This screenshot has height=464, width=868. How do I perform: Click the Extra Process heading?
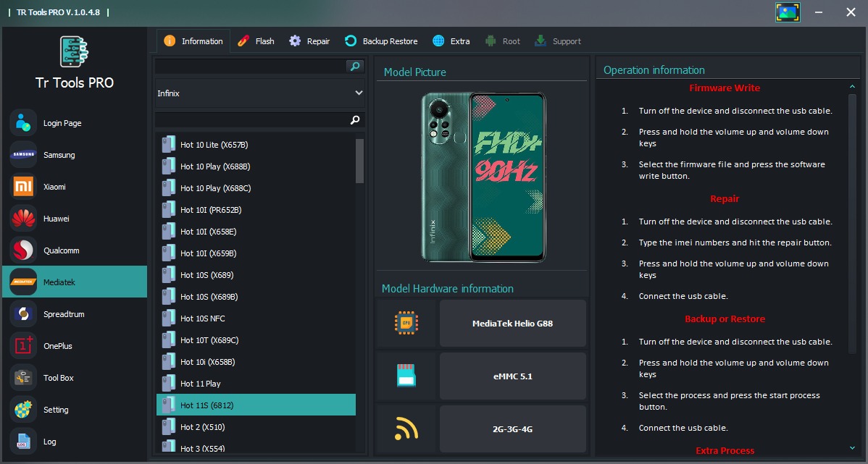click(725, 451)
